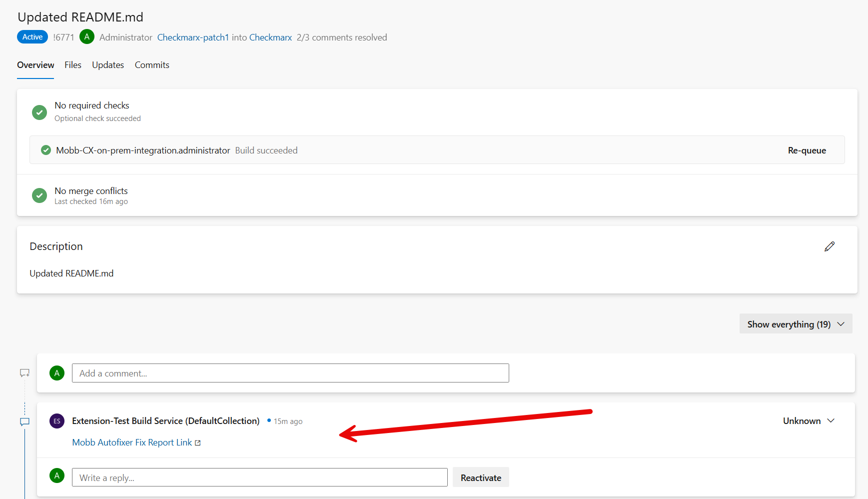Click the ES avatar of Build Service

tap(57, 421)
